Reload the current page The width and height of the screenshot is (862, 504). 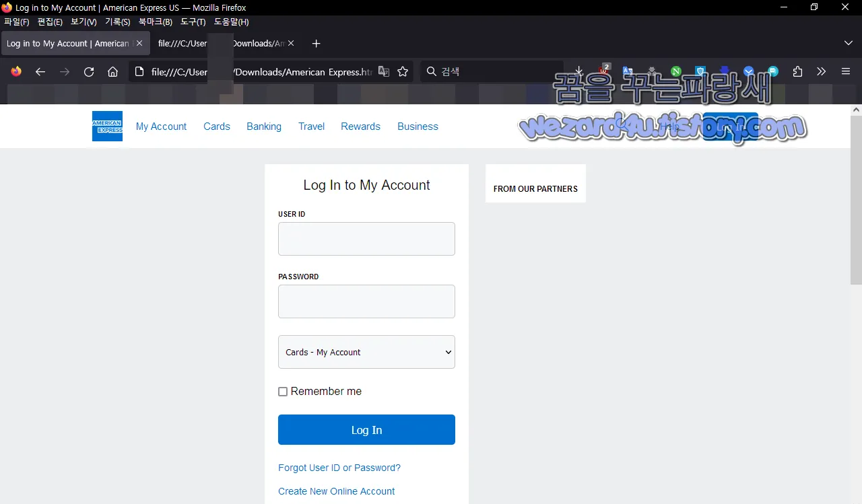coord(89,71)
